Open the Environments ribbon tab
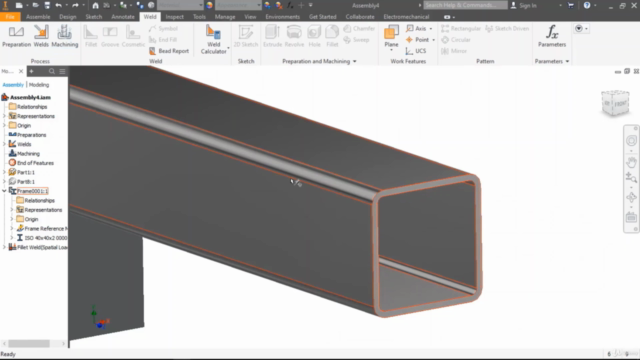The image size is (640, 360). tap(282, 17)
